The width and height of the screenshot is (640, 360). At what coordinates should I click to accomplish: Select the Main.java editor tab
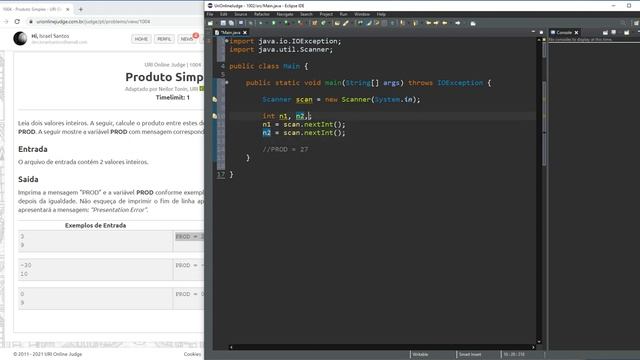231,32
